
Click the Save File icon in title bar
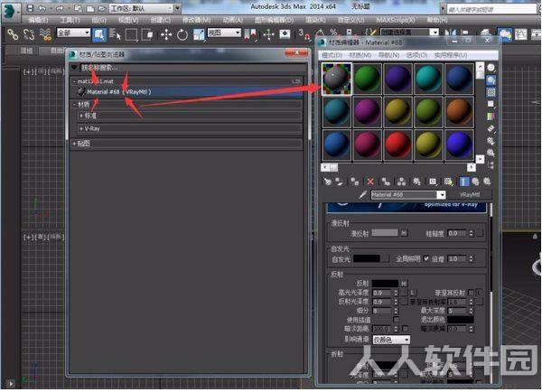click(30, 8)
